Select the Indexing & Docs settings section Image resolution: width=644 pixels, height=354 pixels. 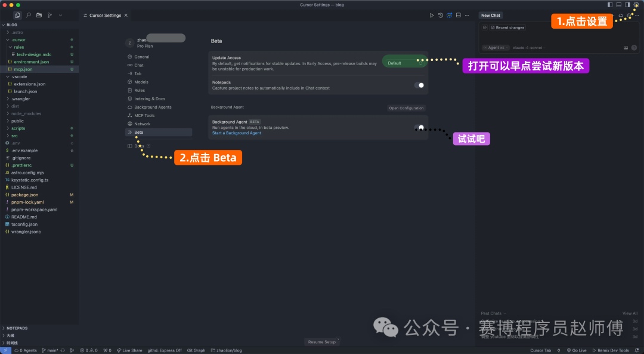(x=159, y=98)
